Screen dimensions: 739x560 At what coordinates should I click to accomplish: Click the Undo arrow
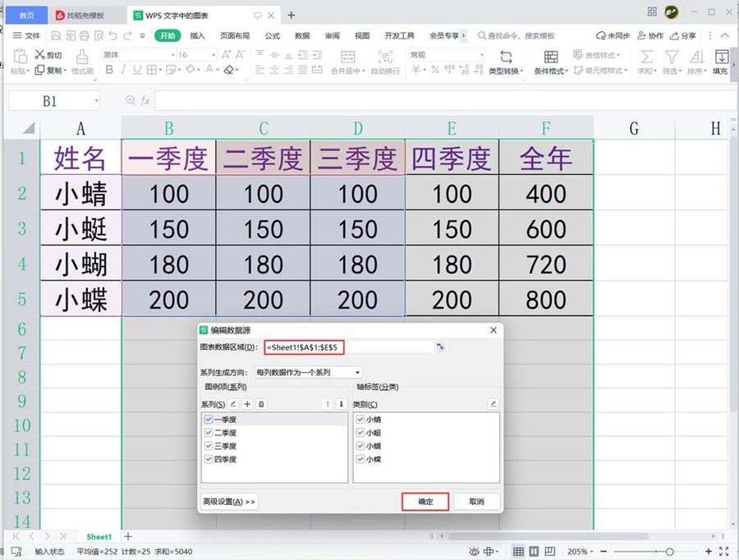coord(112,35)
